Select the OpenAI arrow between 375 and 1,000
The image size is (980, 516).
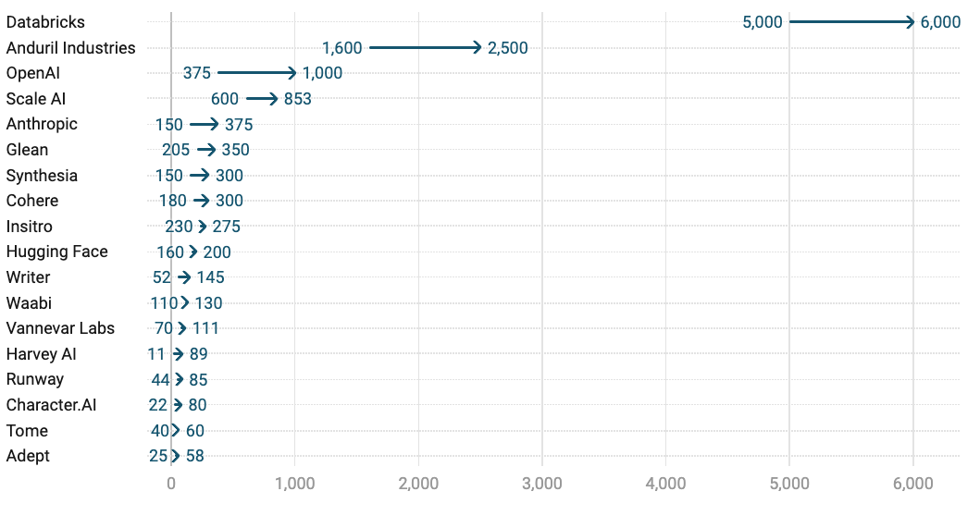tap(256, 73)
